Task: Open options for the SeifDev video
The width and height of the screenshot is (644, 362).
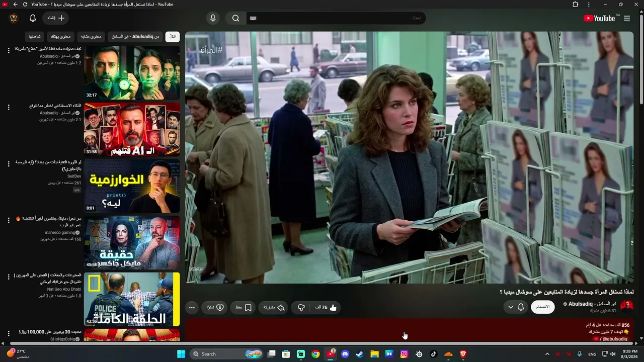Action: 9,164
